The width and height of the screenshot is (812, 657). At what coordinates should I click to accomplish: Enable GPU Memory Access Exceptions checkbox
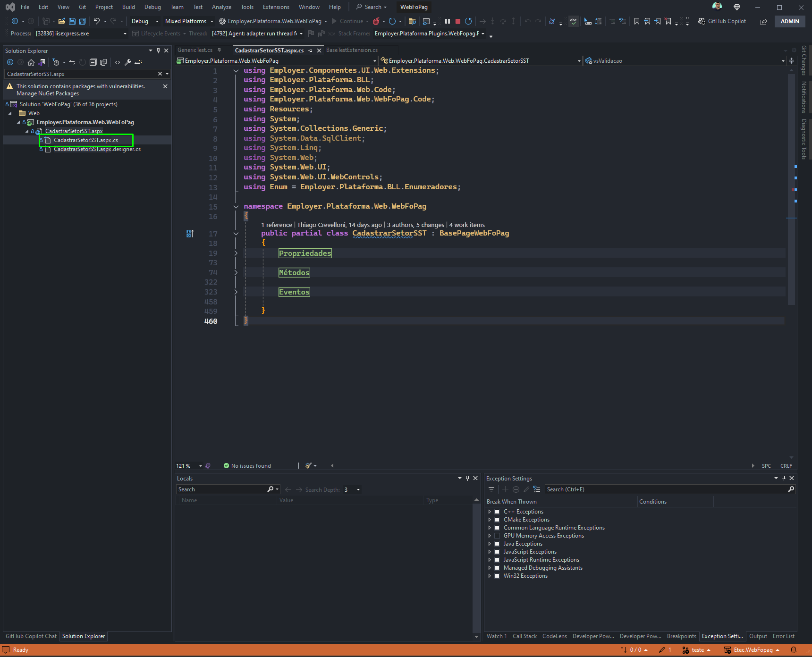pyautogui.click(x=497, y=536)
